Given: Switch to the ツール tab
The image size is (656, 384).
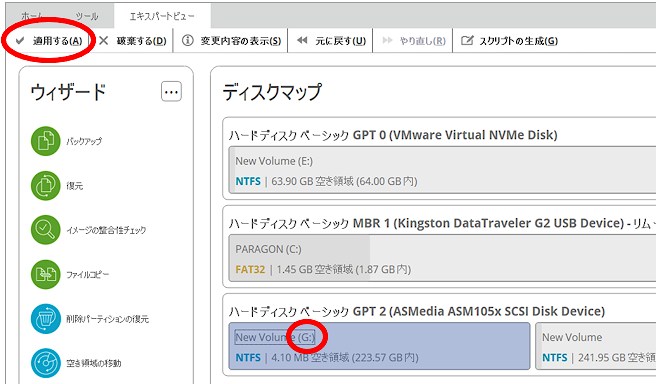Looking at the screenshot, I should click(87, 16).
